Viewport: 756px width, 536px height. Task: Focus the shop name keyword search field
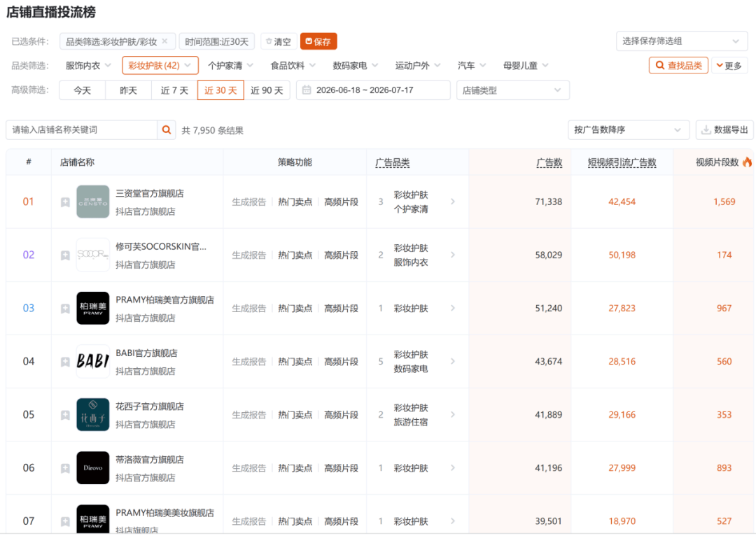[x=82, y=129]
